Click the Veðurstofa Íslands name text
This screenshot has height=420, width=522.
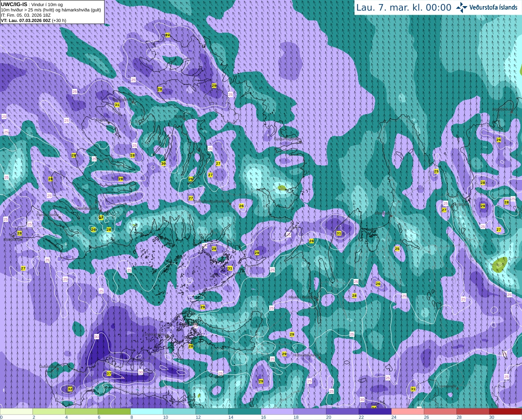coord(493,7)
